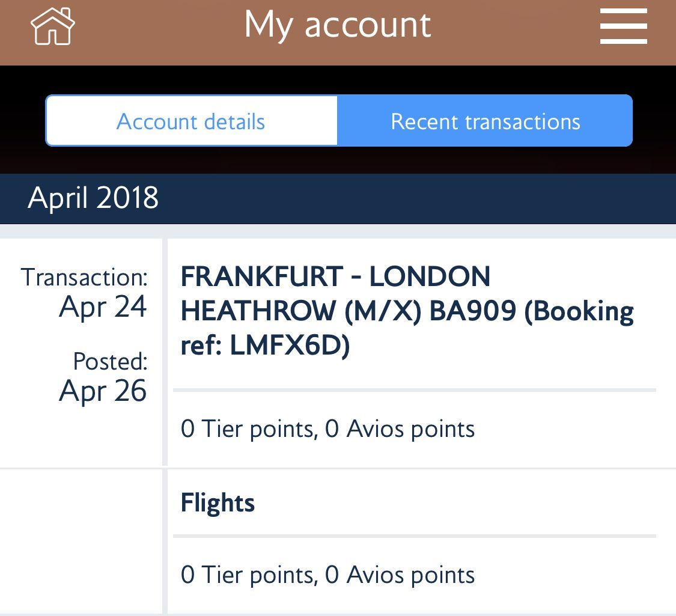The height and width of the screenshot is (616, 676).
Task: Select the Recent transactions tab
Action: click(485, 121)
